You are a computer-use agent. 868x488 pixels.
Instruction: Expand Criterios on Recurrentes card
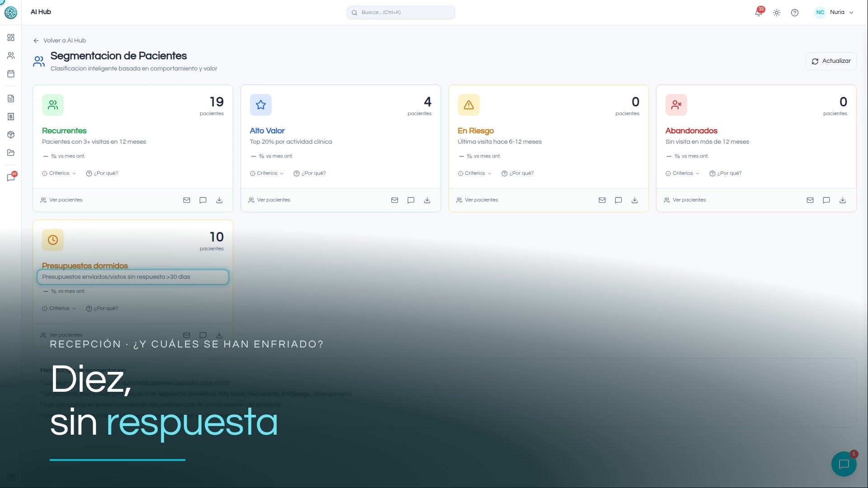[x=59, y=173]
